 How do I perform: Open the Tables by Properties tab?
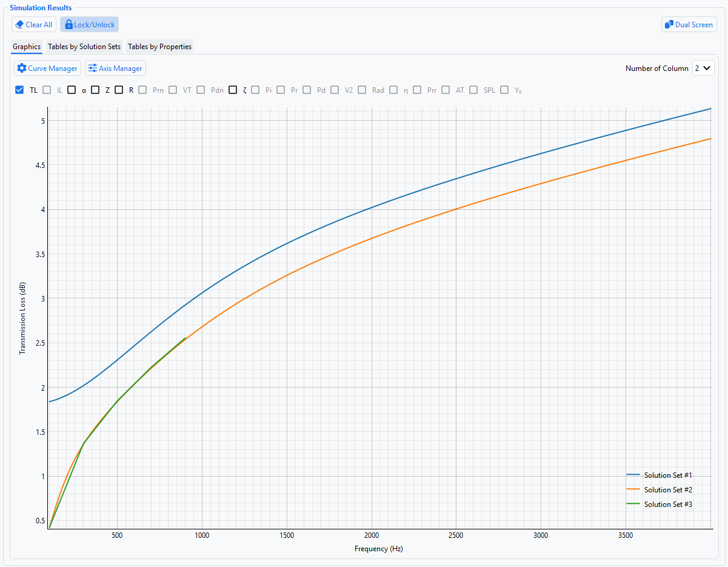click(160, 47)
